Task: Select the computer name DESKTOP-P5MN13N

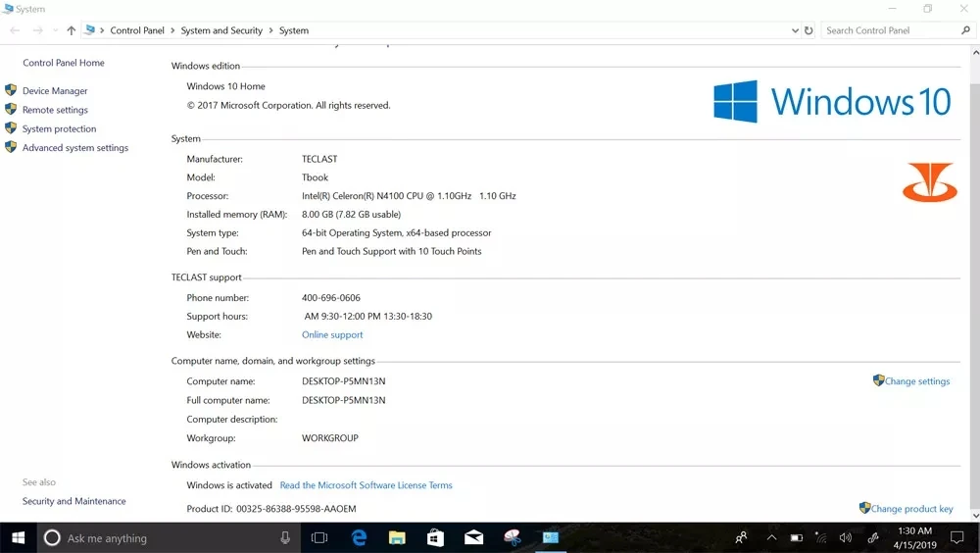Action: (344, 381)
